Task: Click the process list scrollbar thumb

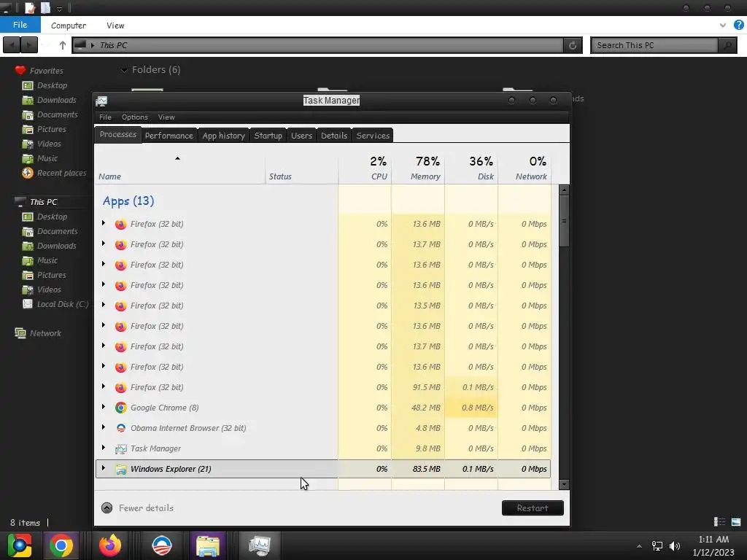Action: point(564,221)
